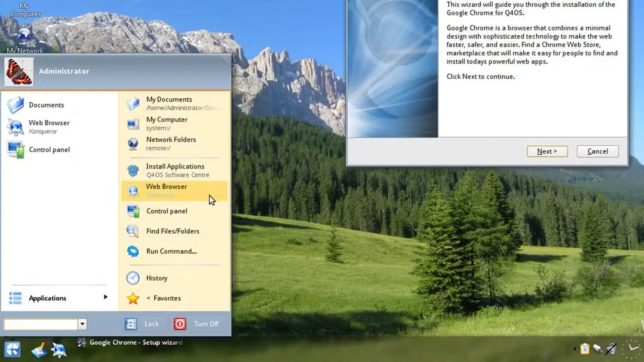
Task: Open the My Computer system:/ menu entry
Action: [174, 124]
